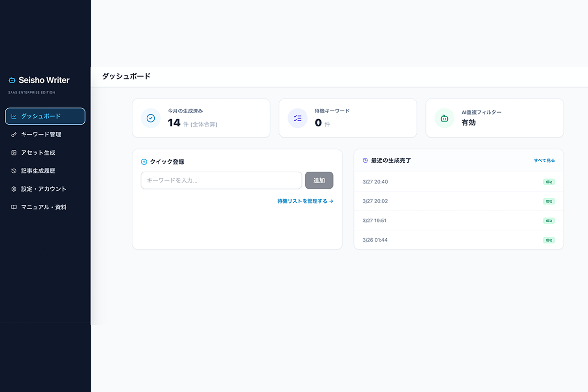Click the 成功 badge for 3/27 20:40

(549, 182)
